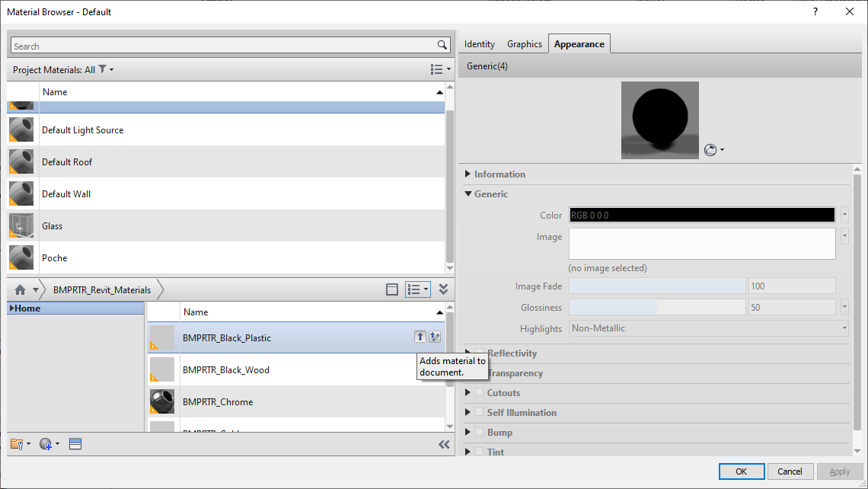
Task: Enable the Self Illumination checkbox
Action: pyautogui.click(x=480, y=412)
